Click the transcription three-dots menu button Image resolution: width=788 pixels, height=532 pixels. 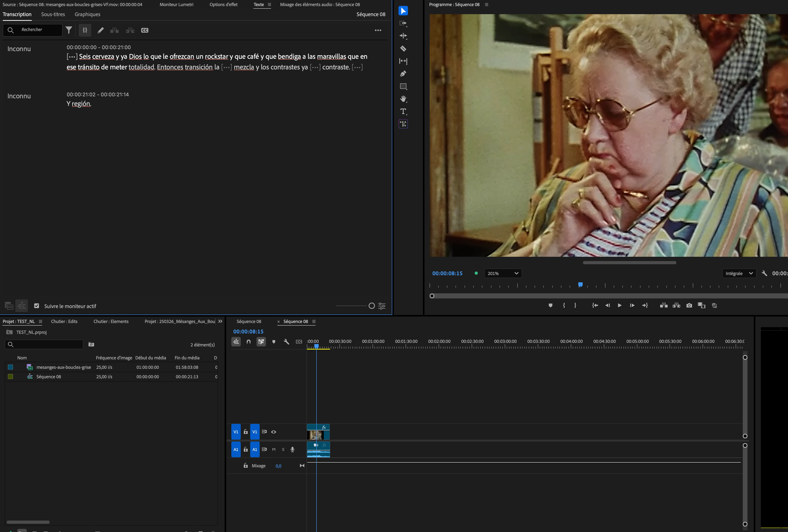pos(378,30)
